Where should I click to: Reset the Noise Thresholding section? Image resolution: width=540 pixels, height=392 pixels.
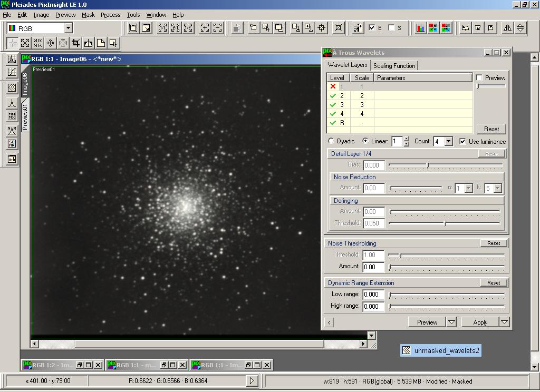(494, 243)
